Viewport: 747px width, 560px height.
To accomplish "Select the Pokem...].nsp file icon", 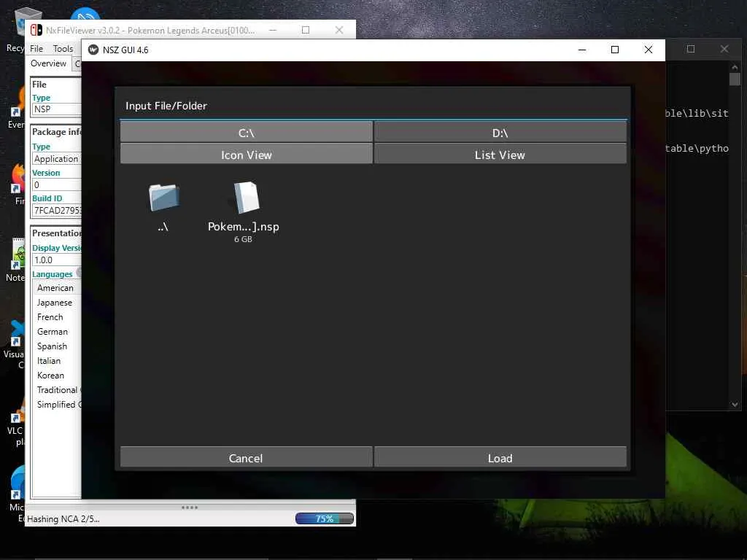I will (246, 197).
